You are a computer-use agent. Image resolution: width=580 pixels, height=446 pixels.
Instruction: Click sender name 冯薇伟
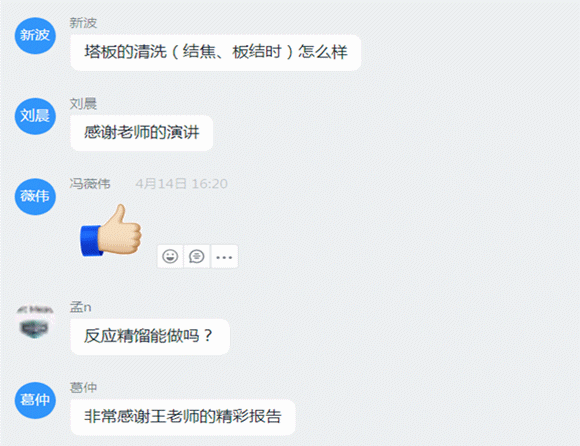pos(90,184)
